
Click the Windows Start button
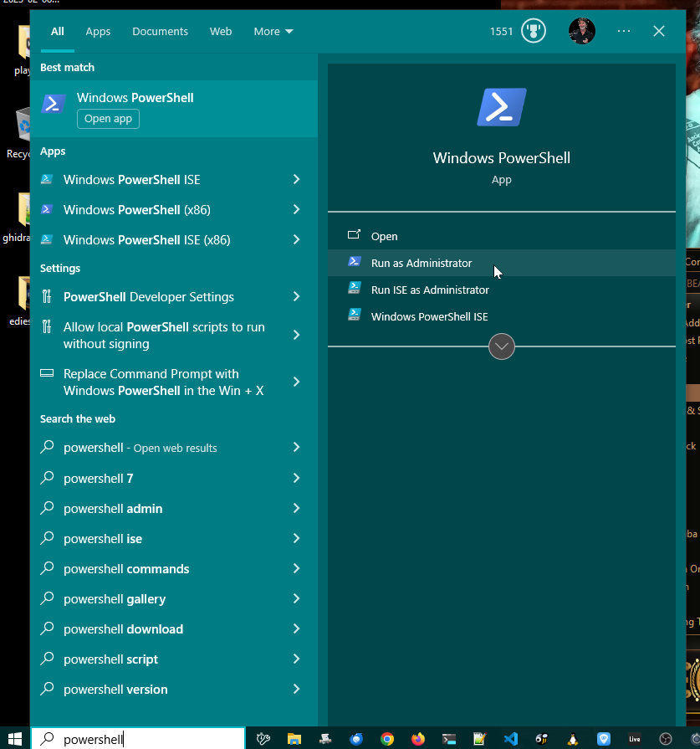tap(14, 739)
